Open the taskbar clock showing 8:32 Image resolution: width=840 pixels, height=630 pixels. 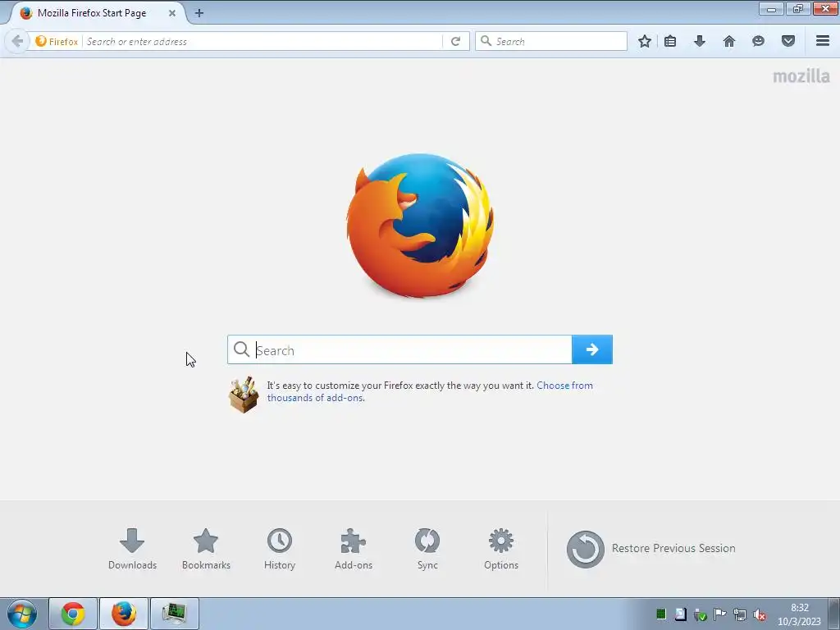(799, 614)
